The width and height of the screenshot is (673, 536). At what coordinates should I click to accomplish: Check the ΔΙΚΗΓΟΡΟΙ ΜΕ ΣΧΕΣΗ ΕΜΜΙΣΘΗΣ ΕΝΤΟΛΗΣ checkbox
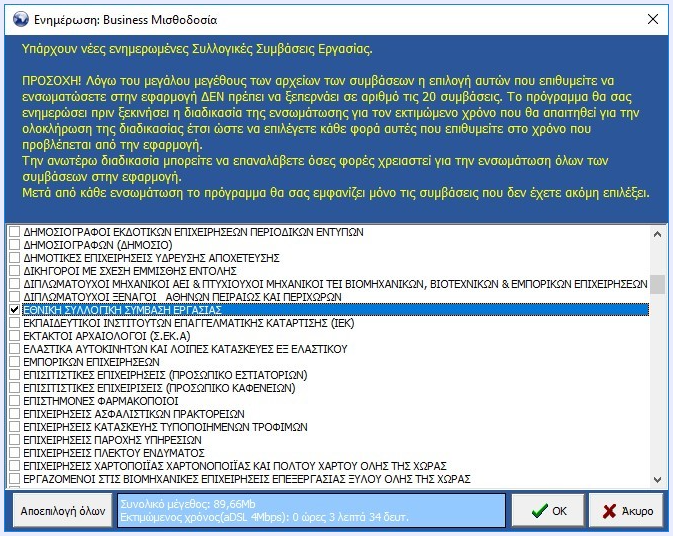[14, 271]
